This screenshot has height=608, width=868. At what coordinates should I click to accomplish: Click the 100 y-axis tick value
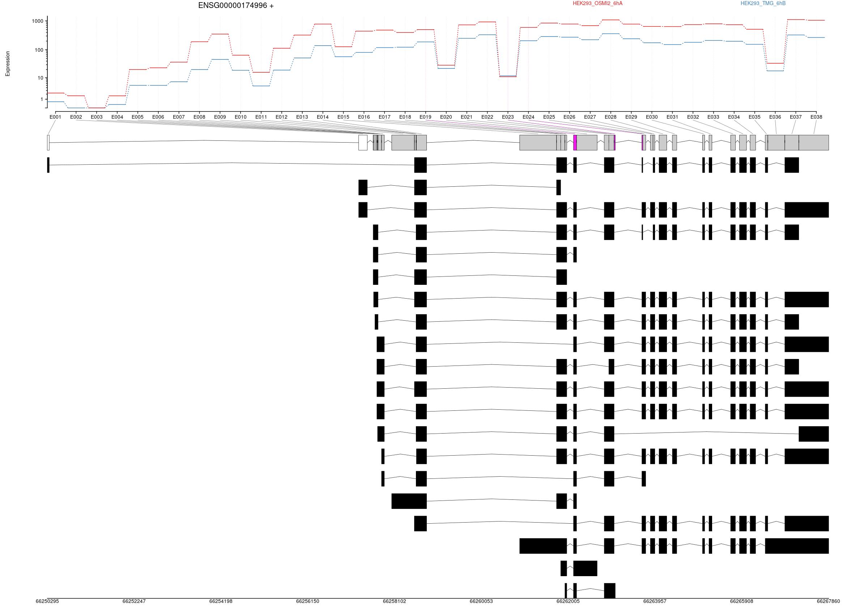point(39,50)
